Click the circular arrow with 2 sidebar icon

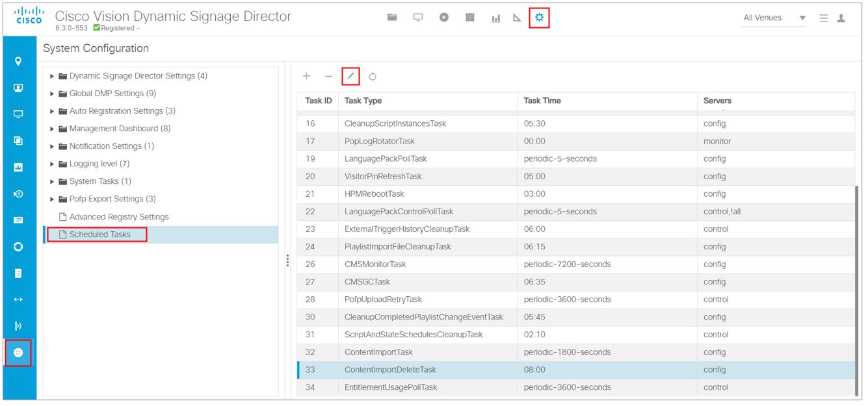18,194
